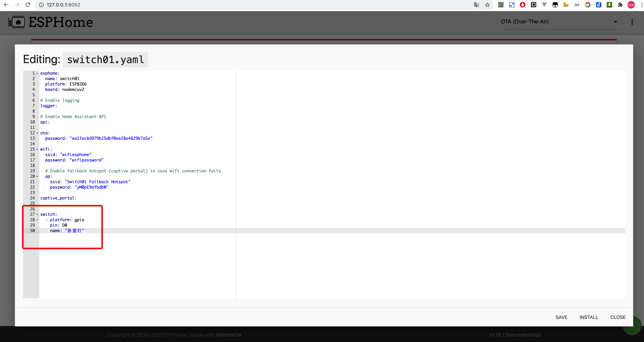Bookmark this page with star icon
Screen dimensions: 644x342
click(487, 5)
